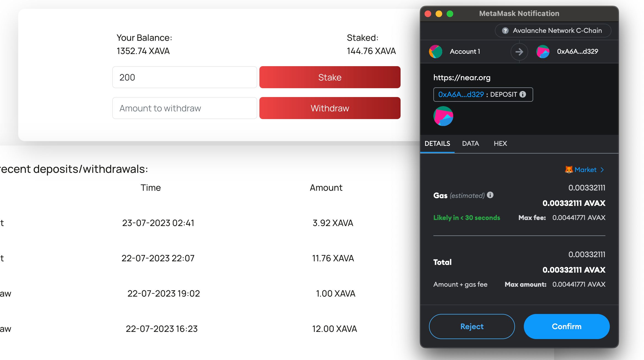The height and width of the screenshot is (360, 644).
Task: Switch to the DATA tab
Action: click(471, 144)
